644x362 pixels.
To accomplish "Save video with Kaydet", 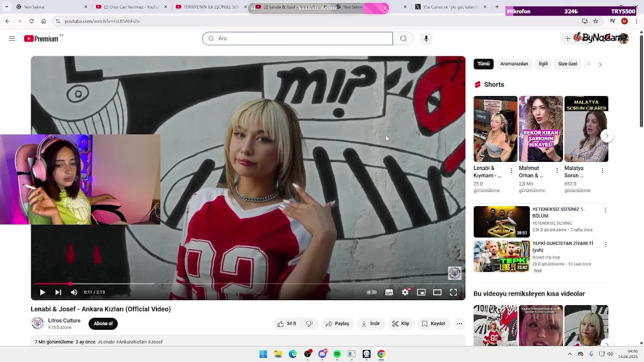I will tap(433, 324).
